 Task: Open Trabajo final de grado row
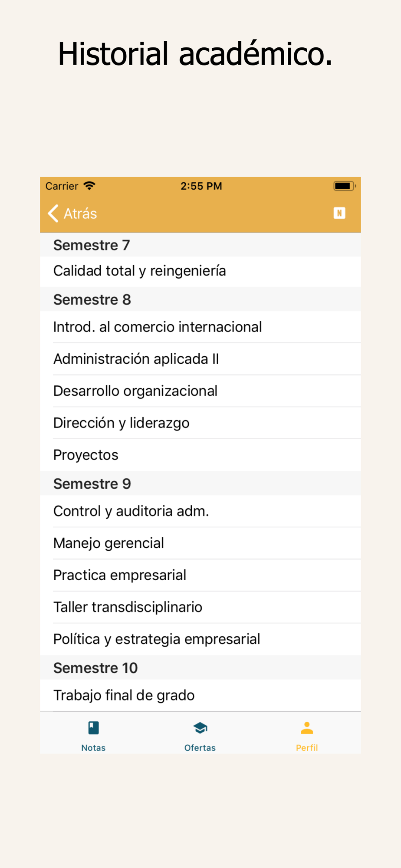[200, 695]
